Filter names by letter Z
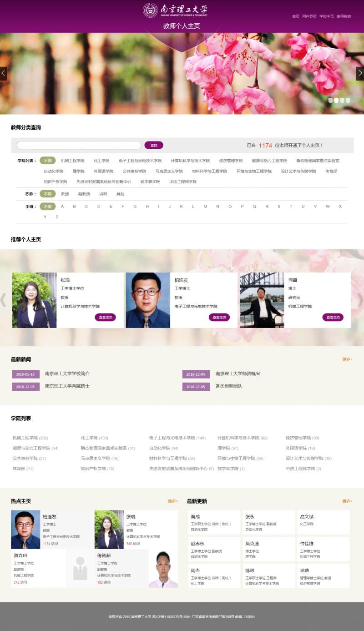364x631 pixels. pos(57,217)
